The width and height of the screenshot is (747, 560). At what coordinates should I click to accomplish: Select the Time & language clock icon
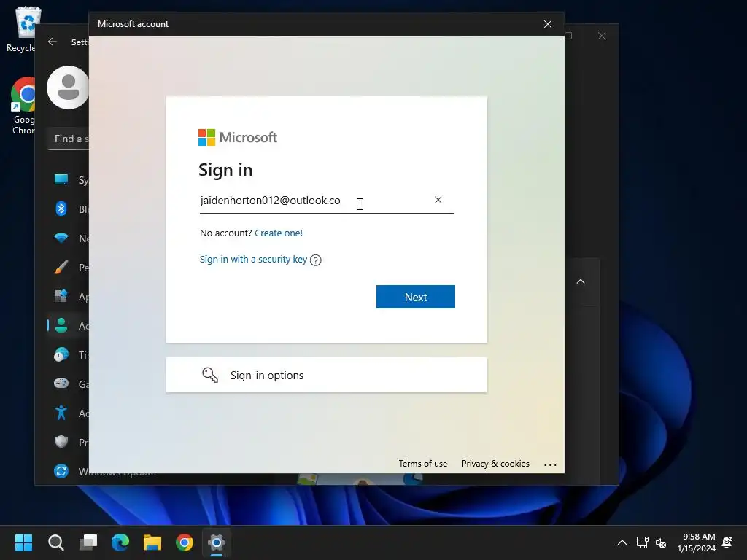tap(61, 355)
